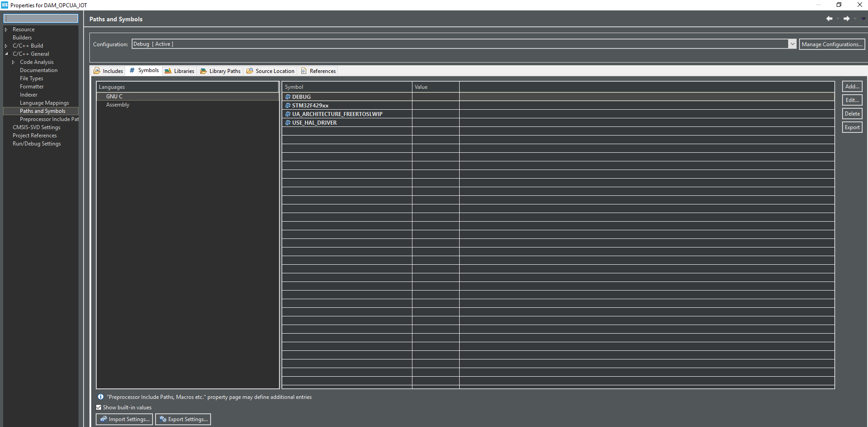Click the Library Paths tab icon

click(x=203, y=71)
